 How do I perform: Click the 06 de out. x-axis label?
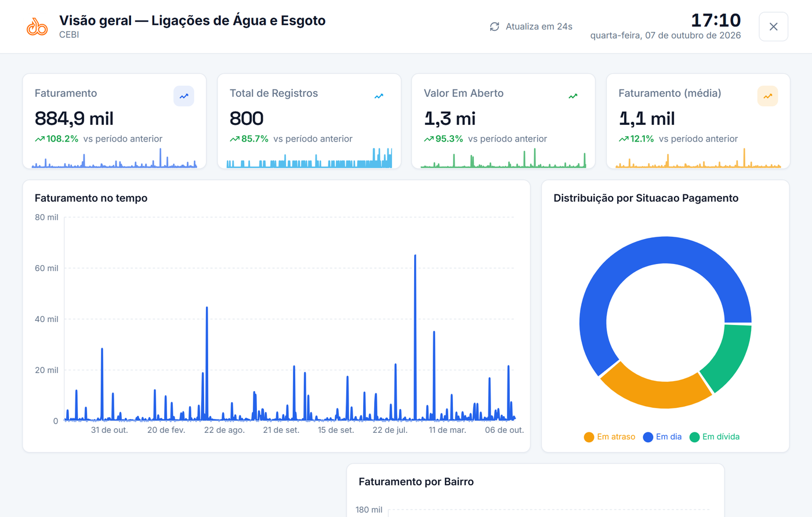505,431
